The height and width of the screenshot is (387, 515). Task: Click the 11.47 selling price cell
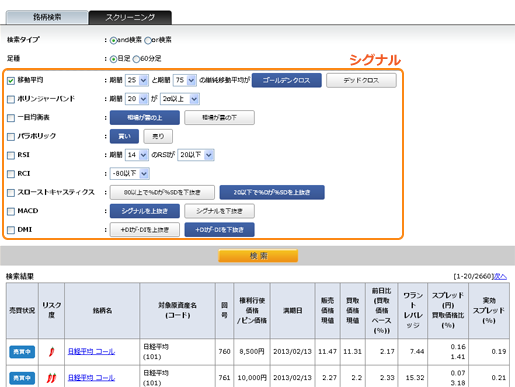pyautogui.click(x=327, y=352)
